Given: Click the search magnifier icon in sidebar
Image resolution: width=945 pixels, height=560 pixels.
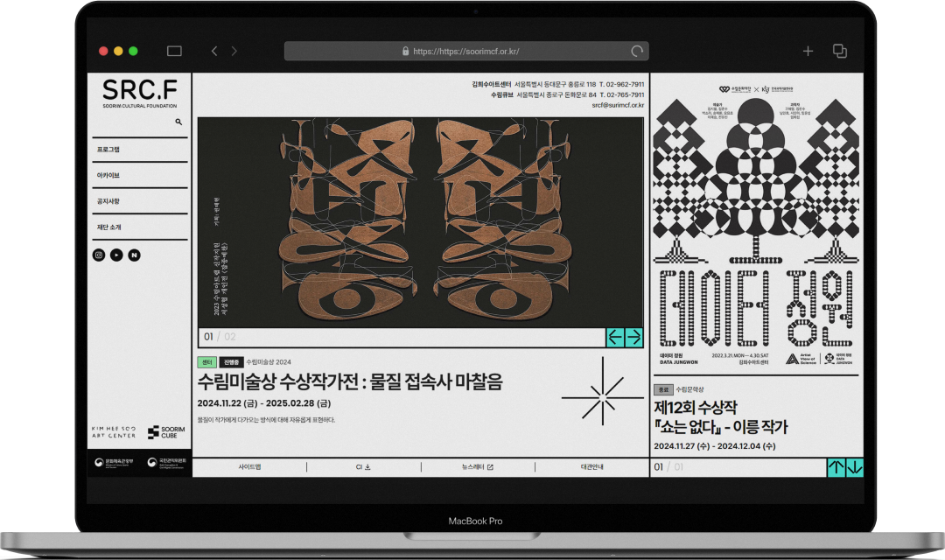Looking at the screenshot, I should pos(178,122).
